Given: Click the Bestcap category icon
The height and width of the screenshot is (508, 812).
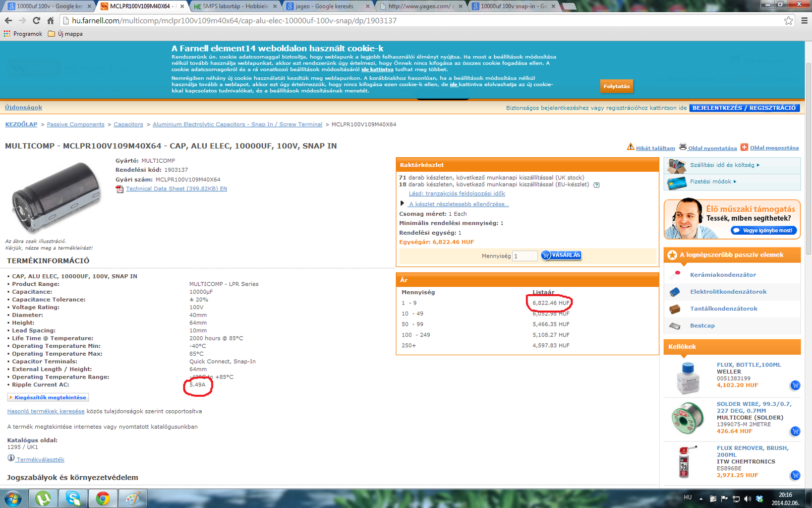Looking at the screenshot, I should 675,326.
